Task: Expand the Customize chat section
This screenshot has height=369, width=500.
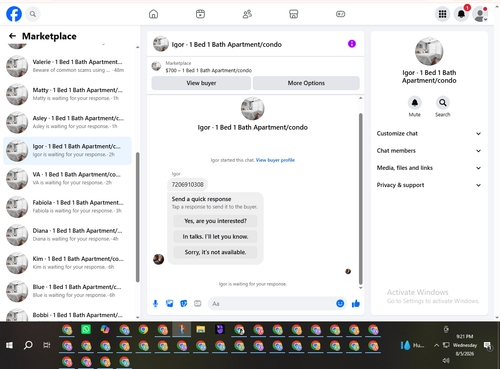Action: pos(429,133)
